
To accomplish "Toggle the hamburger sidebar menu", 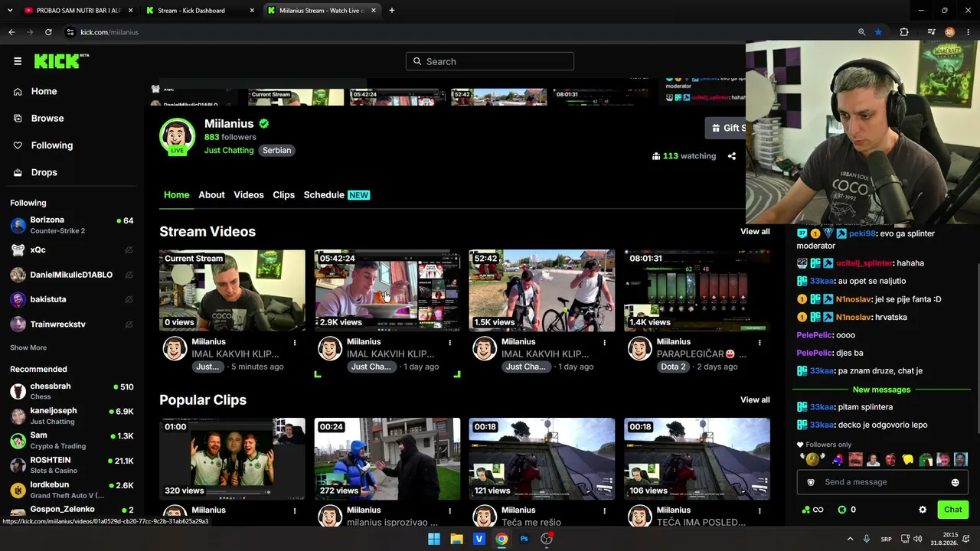I will click(x=18, y=61).
